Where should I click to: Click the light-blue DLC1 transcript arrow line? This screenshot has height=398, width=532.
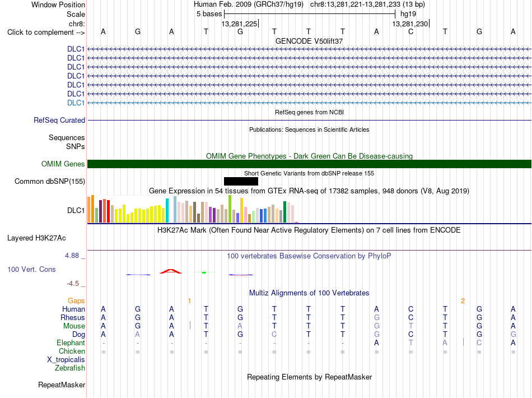pyautogui.click(x=309, y=103)
